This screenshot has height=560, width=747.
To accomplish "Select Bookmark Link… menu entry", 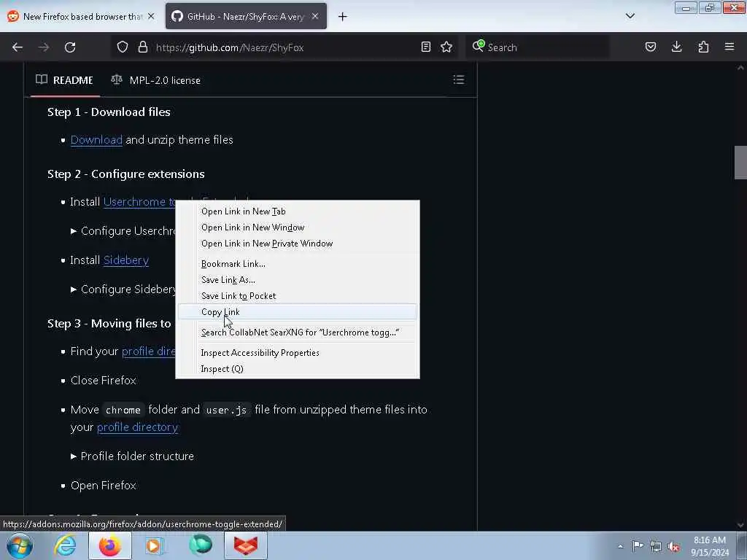I will pyautogui.click(x=298, y=264).
